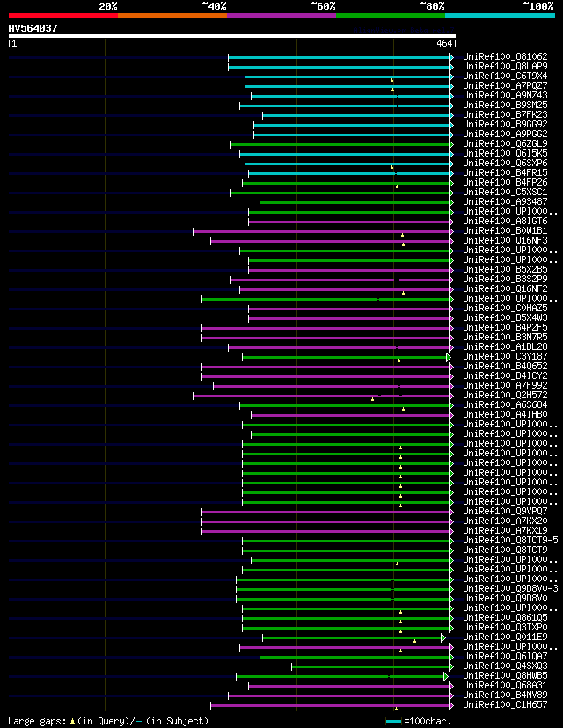Select the UniRef100_B3N7R5 label
563x728 pixels.
coord(505,337)
